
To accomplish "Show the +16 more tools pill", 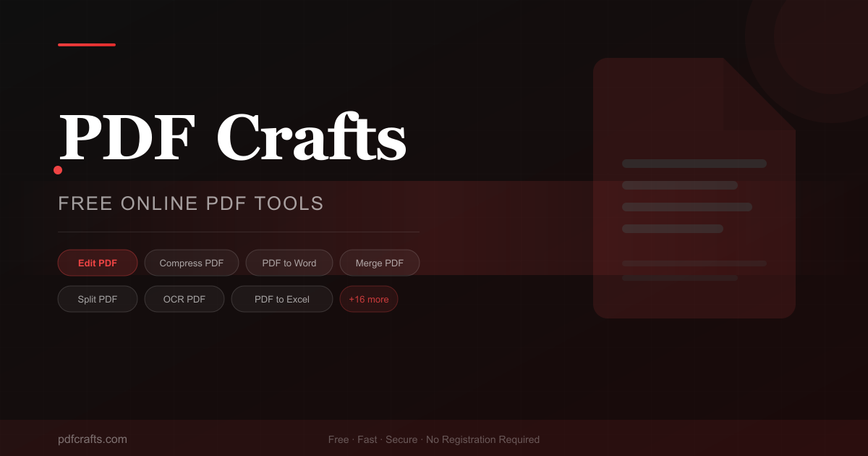I will click(369, 299).
